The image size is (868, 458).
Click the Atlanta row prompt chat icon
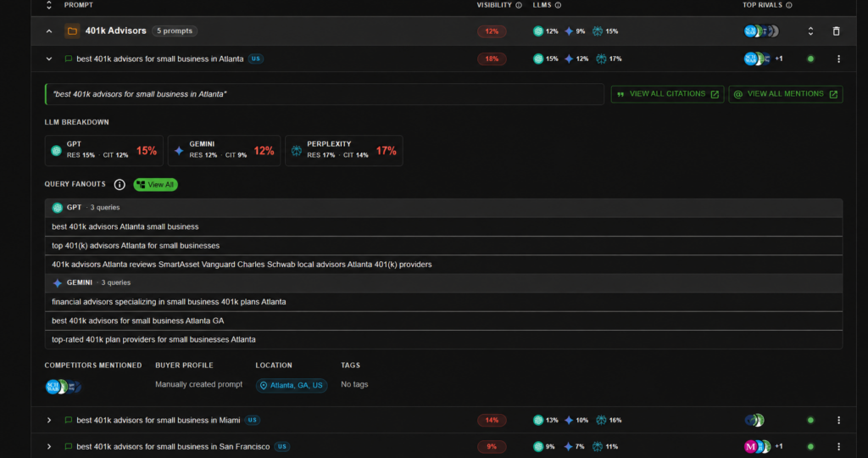coord(68,59)
